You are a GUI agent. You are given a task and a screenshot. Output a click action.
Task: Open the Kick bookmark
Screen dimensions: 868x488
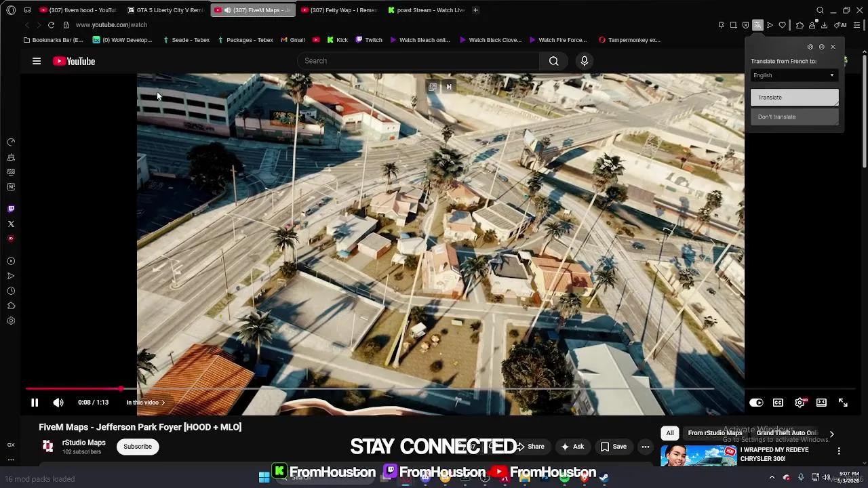pos(337,40)
